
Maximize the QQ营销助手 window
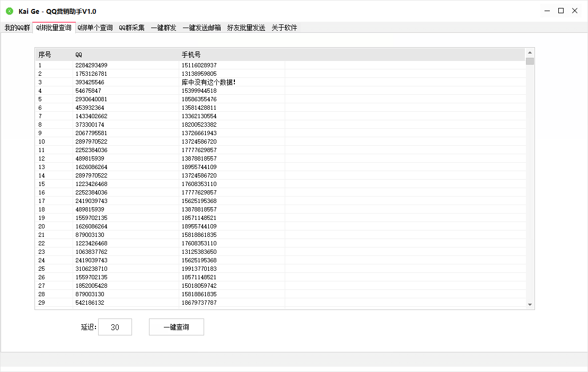tap(561, 11)
